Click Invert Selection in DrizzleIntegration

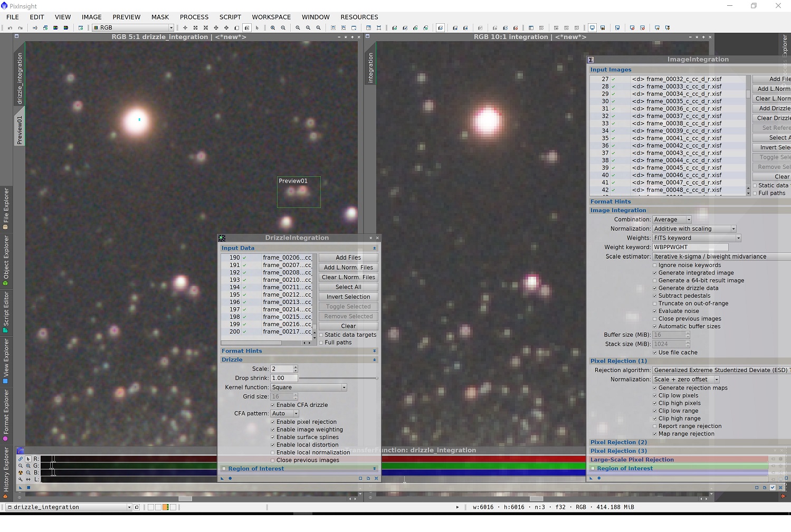[348, 297]
